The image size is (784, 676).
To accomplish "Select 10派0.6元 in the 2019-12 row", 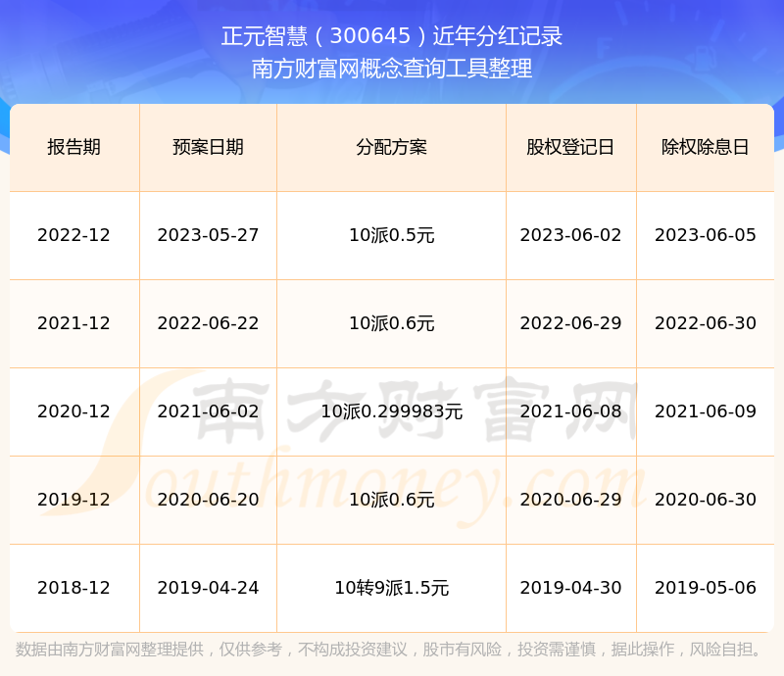I will [391, 499].
